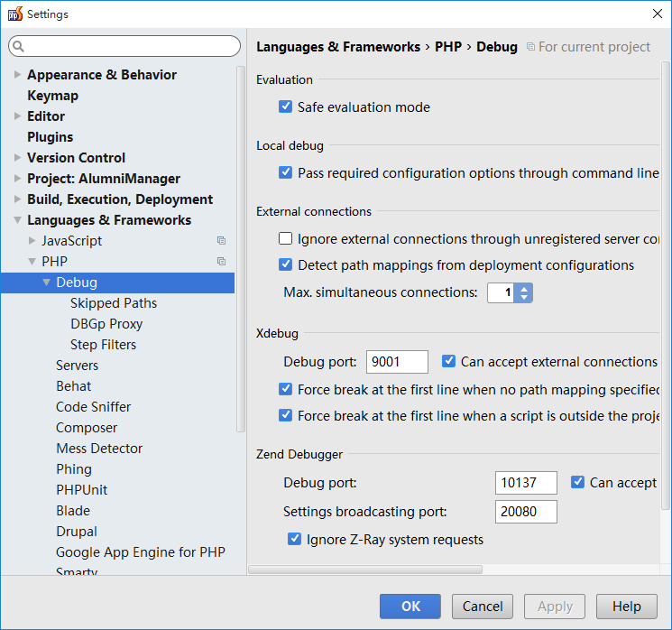Click the OK button

[410, 606]
